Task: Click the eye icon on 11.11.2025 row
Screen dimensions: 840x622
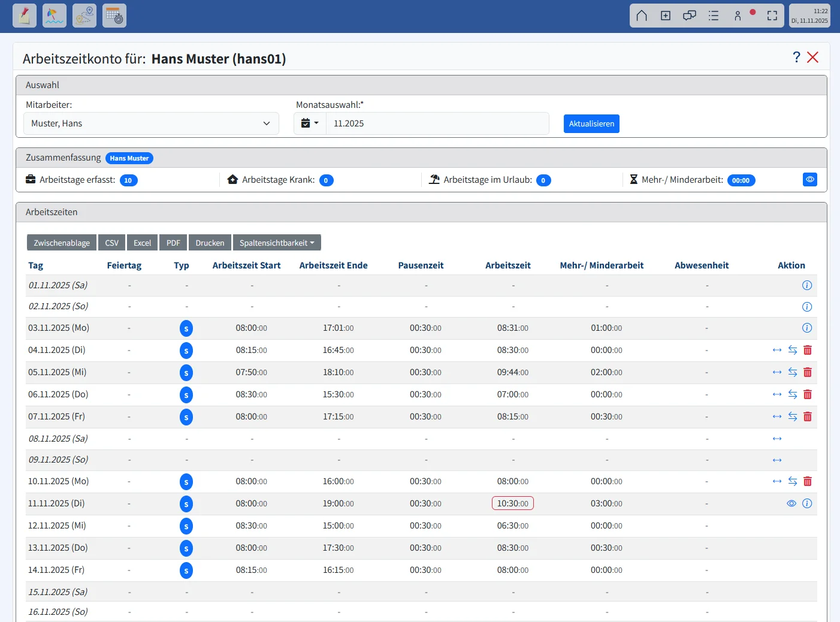Action: coord(791,503)
